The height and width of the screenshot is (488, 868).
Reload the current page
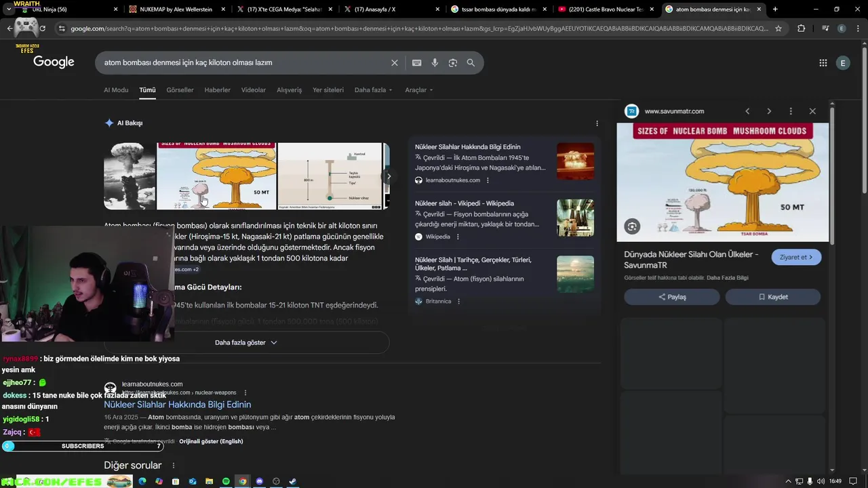click(x=42, y=28)
